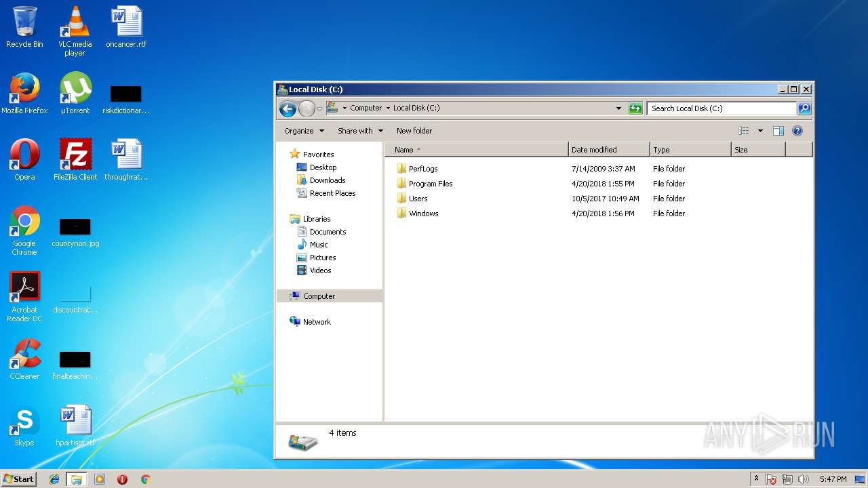Select VLC media player desktop icon
The image size is (868, 488).
75,31
